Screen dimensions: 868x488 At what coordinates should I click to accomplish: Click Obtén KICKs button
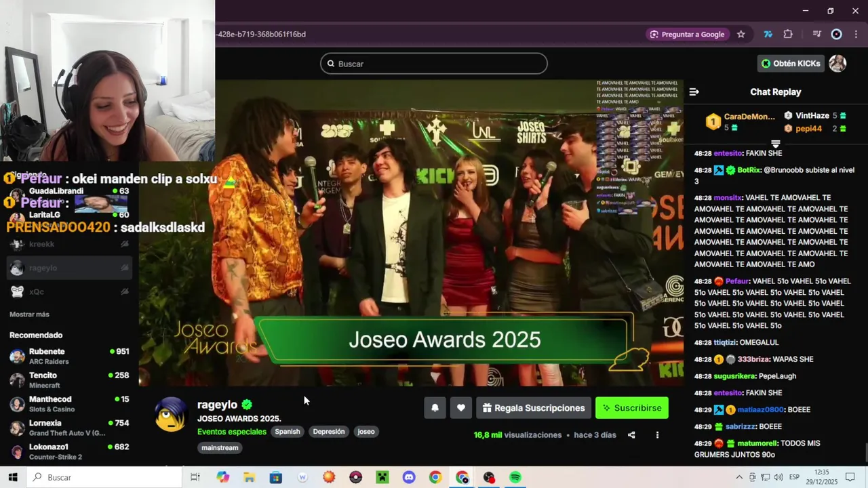point(791,64)
